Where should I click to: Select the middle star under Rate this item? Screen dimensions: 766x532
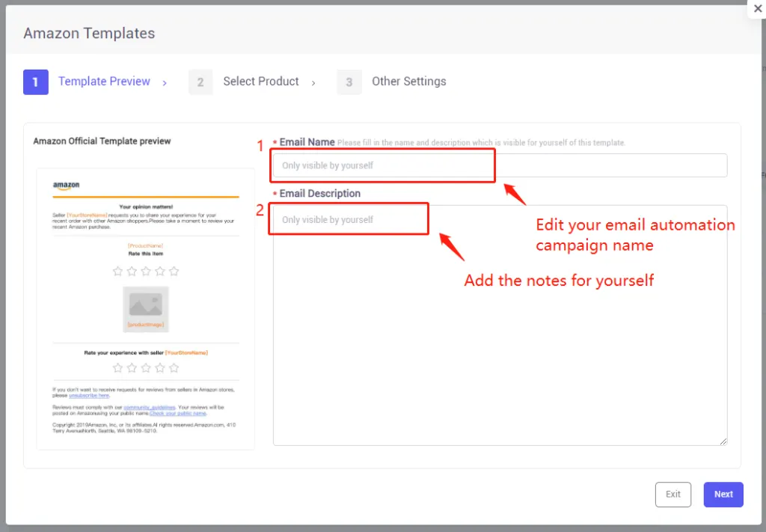[147, 272]
